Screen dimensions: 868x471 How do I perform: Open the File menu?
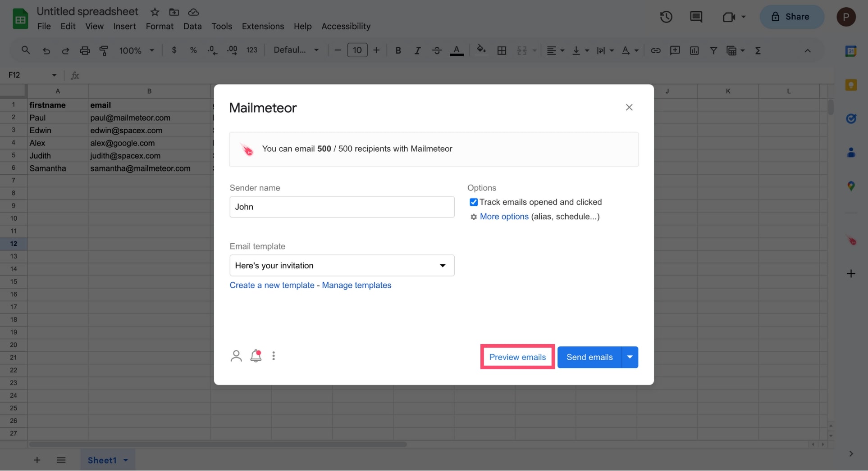pos(44,26)
